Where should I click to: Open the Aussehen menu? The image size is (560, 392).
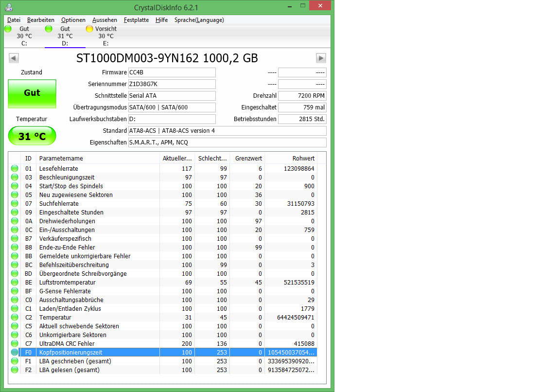[105, 20]
